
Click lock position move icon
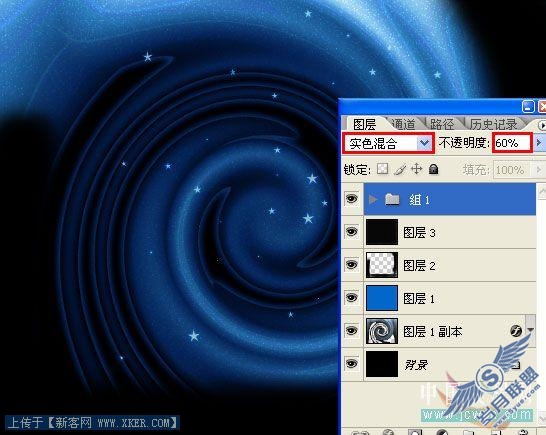[416, 169]
